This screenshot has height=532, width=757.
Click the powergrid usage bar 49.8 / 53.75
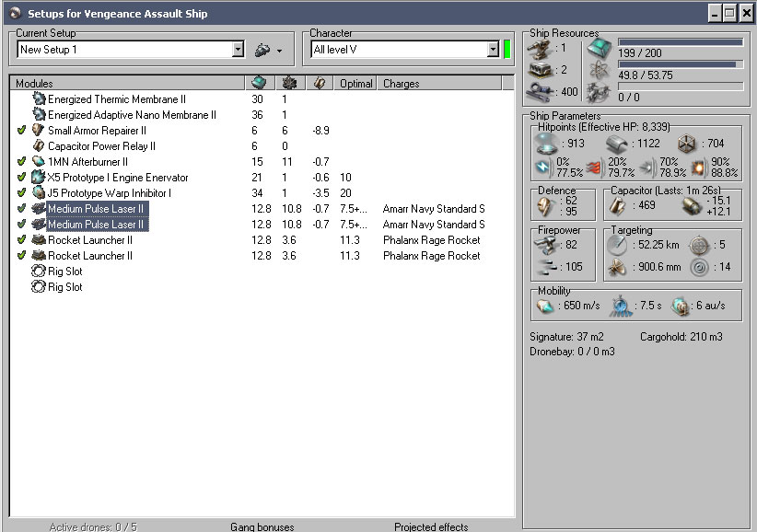pos(681,64)
